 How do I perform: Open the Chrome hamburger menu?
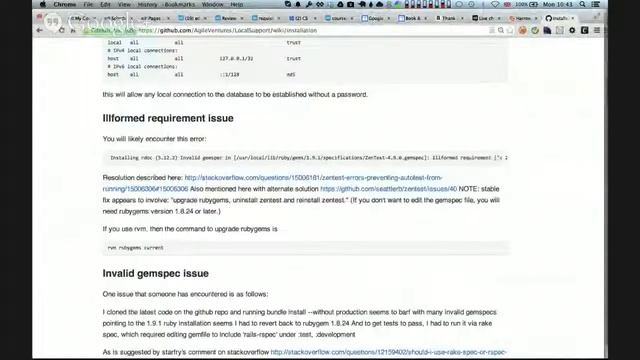click(x=597, y=31)
